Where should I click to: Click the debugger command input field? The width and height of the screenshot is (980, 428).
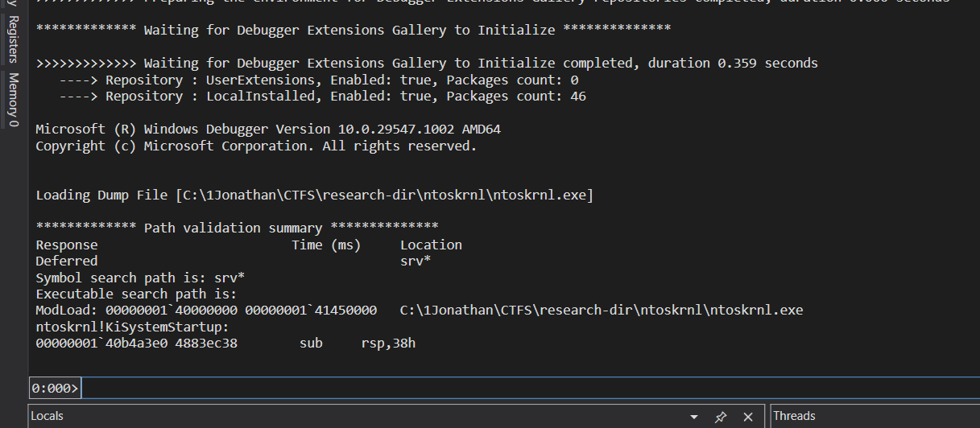[x=530, y=388]
